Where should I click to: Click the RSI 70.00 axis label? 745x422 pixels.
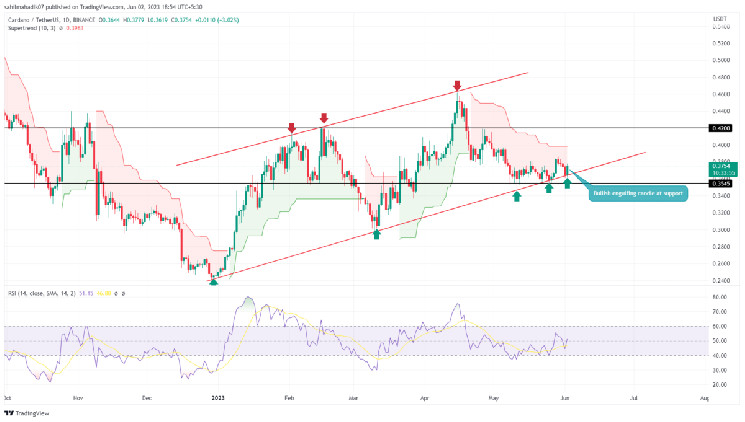tap(720, 312)
